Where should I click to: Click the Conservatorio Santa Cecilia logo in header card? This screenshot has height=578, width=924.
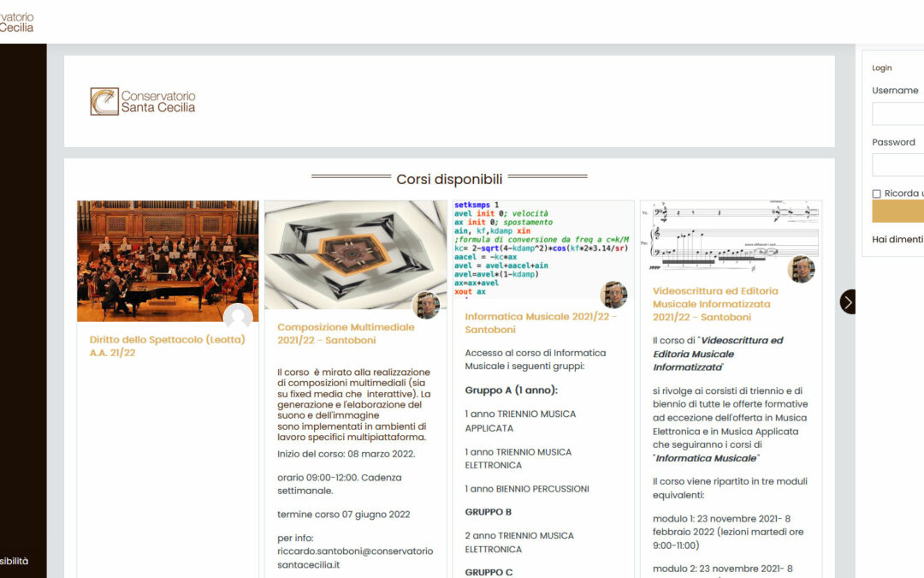click(143, 102)
